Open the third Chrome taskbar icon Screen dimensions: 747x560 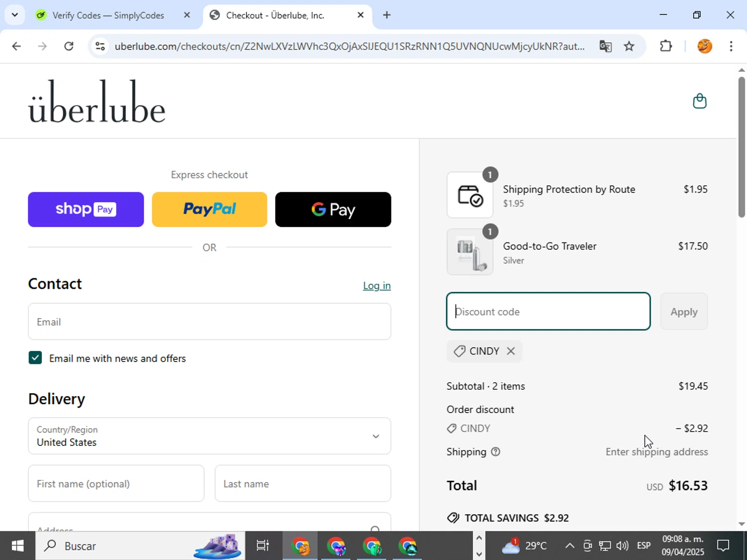372,546
